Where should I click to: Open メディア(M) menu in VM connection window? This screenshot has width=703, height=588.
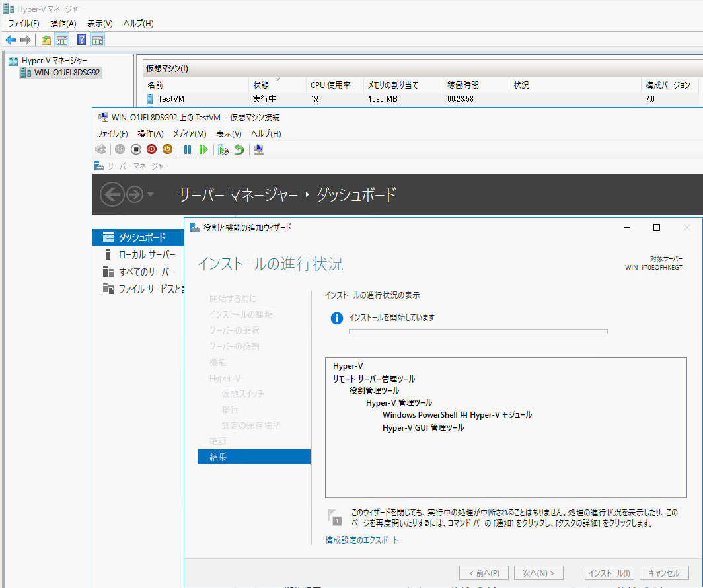(x=190, y=134)
